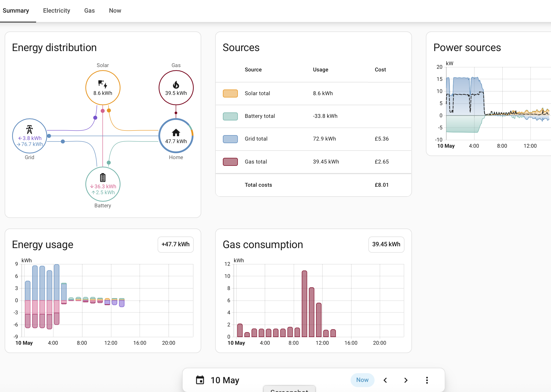
Task: Click the Now button in date bar
Action: tap(362, 380)
